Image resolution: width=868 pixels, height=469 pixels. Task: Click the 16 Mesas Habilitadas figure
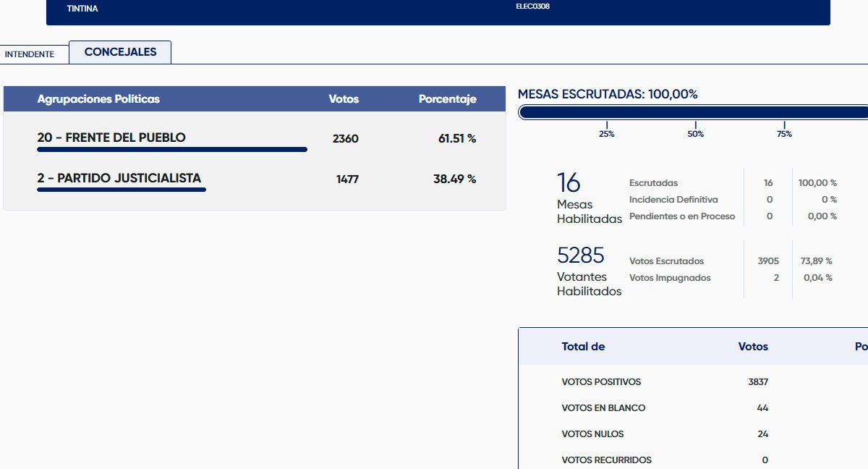(x=569, y=183)
